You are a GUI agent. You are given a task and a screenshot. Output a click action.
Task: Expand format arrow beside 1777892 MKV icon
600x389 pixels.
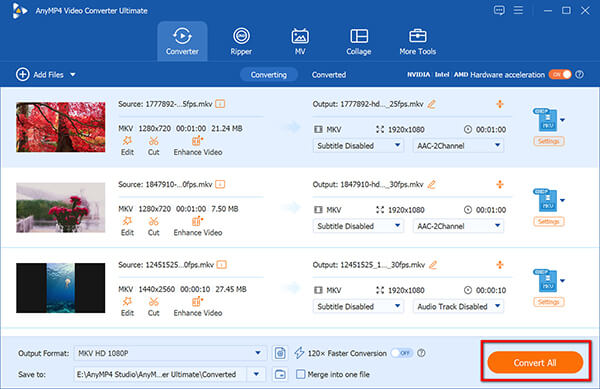pos(562,120)
